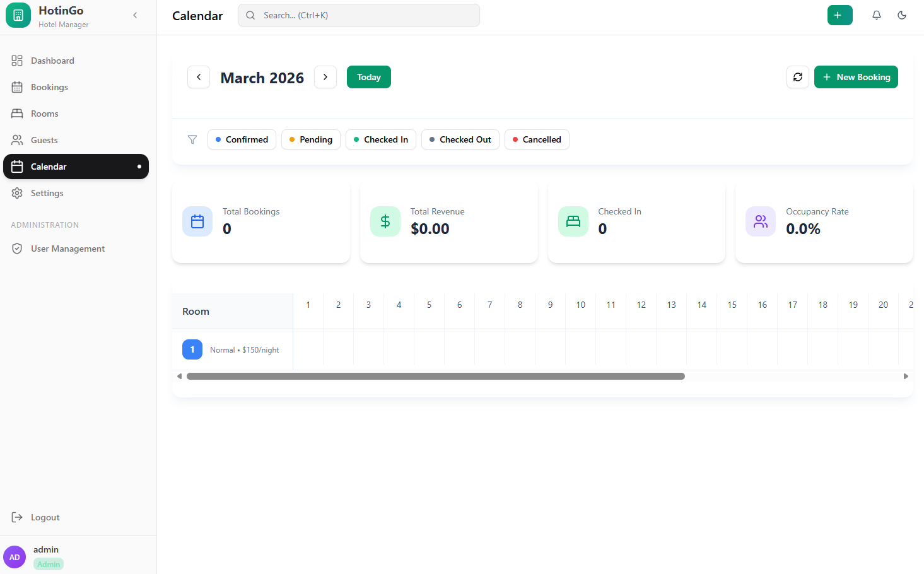The image size is (924, 574).
Task: Click the Guests sidebar icon
Action: 45,139
